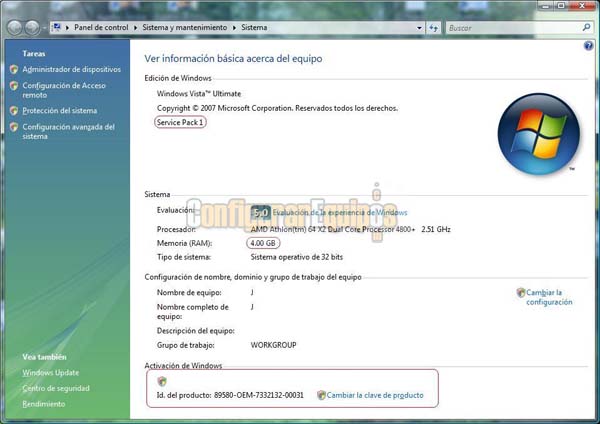
Task: Click the Forward navigation arrow button
Action: click(x=32, y=28)
